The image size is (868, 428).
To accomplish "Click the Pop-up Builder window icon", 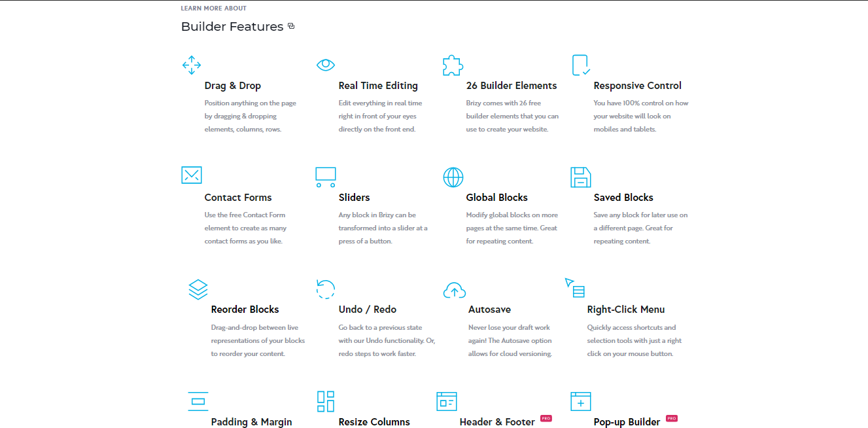I will tap(580, 401).
